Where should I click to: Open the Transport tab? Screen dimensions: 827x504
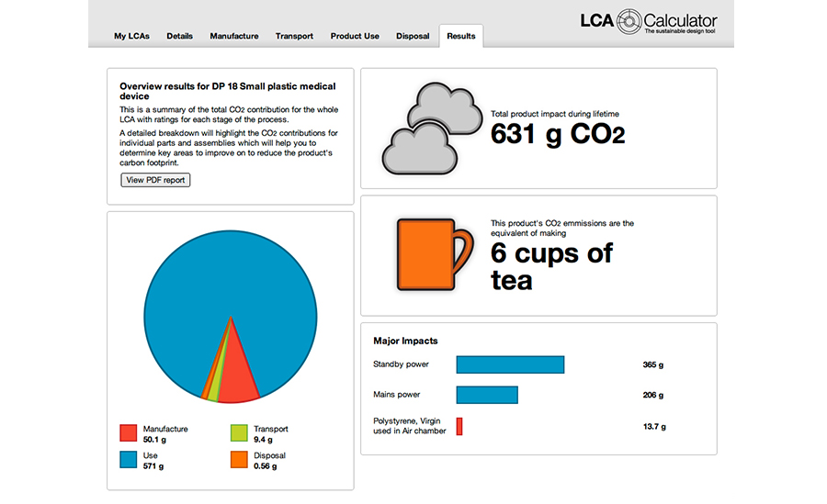[294, 37]
